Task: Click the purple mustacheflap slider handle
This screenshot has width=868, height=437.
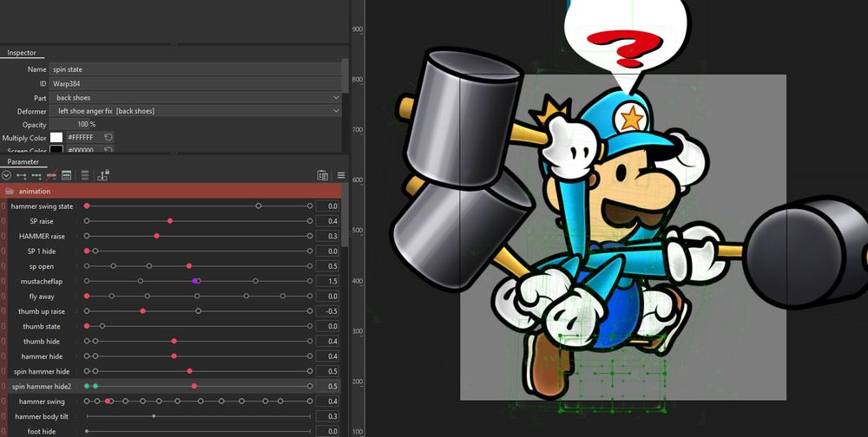Action: pyautogui.click(x=194, y=281)
